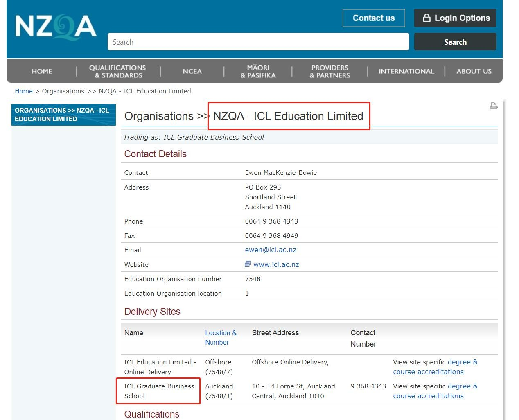Focus the Search input field
519x420 pixels.
(x=258, y=42)
